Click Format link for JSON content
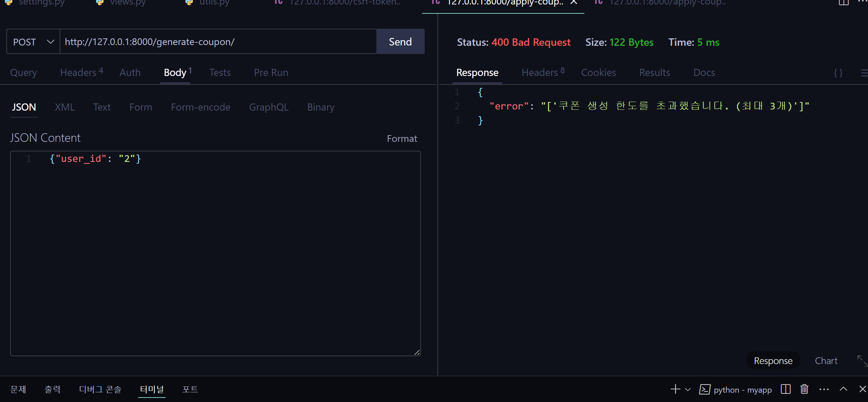This screenshot has height=402, width=868. click(402, 138)
